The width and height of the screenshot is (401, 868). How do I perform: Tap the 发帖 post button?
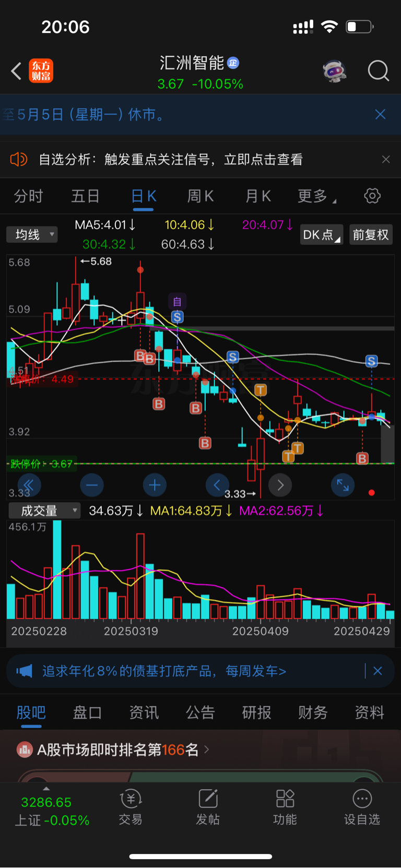coord(208,807)
